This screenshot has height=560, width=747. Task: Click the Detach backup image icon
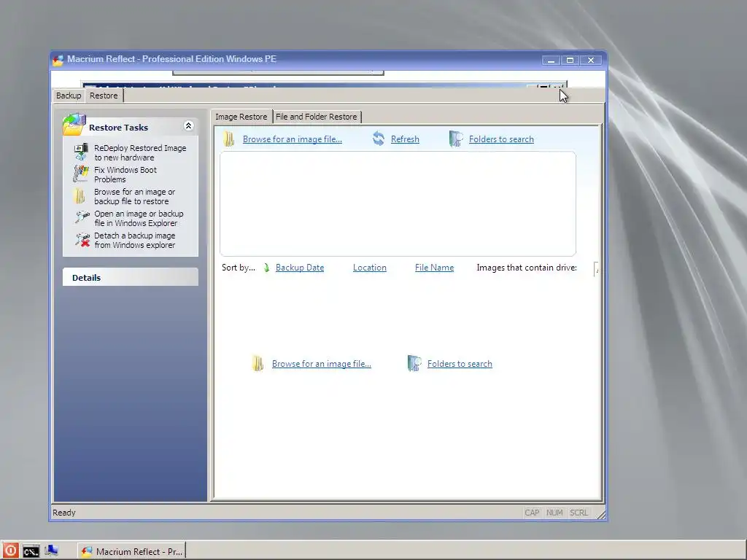[82, 239]
